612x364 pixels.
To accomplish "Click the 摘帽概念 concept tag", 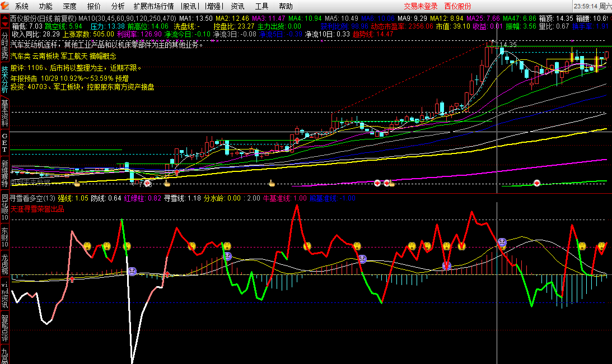I will click(x=102, y=56).
